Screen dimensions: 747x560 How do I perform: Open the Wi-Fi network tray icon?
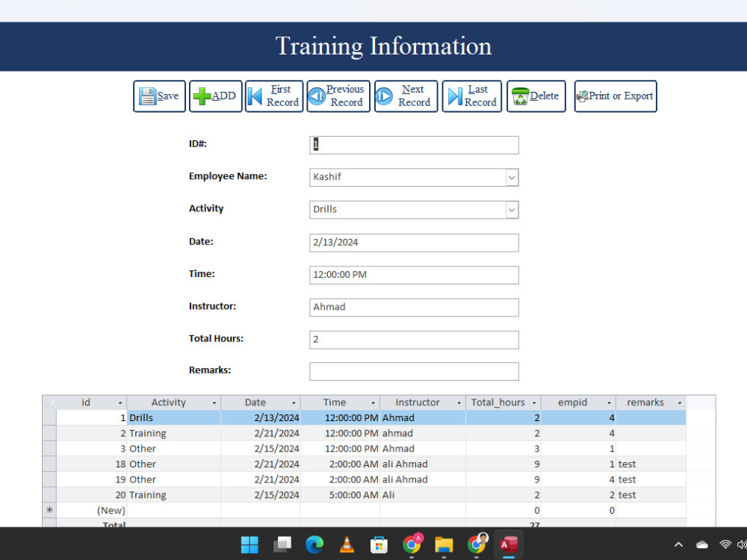click(x=725, y=544)
